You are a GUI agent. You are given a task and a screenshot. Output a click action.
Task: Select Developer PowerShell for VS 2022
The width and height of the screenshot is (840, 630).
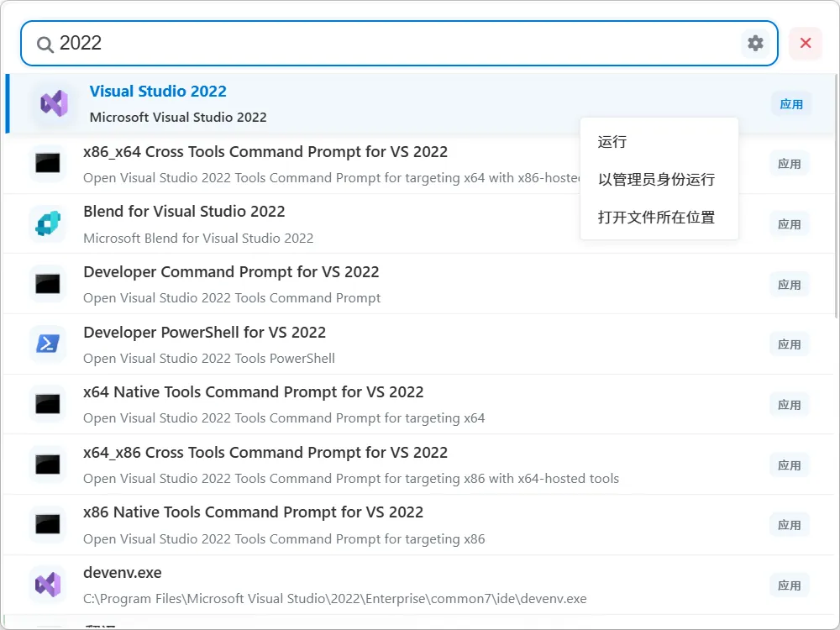(205, 332)
